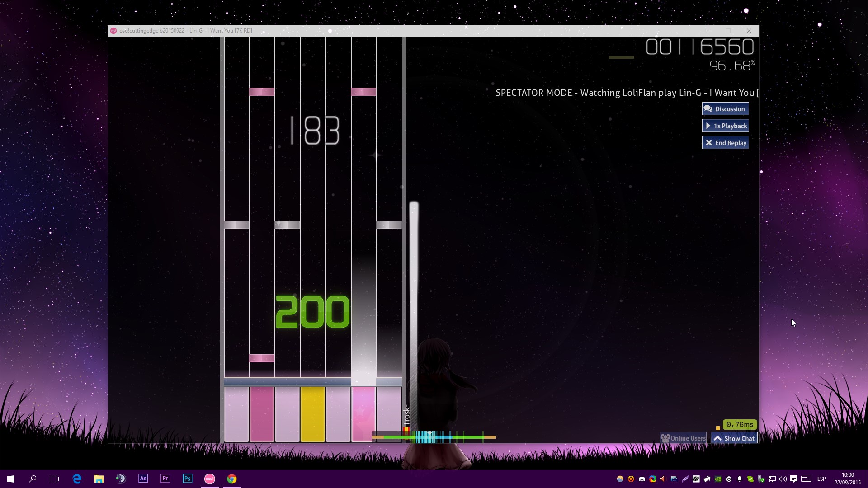The width and height of the screenshot is (868, 488).
Task: Click the white arrow tray icon
Action: coord(707,479)
